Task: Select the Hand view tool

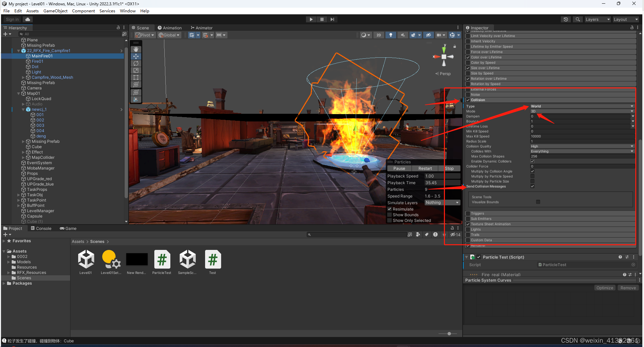Action: pos(136,49)
